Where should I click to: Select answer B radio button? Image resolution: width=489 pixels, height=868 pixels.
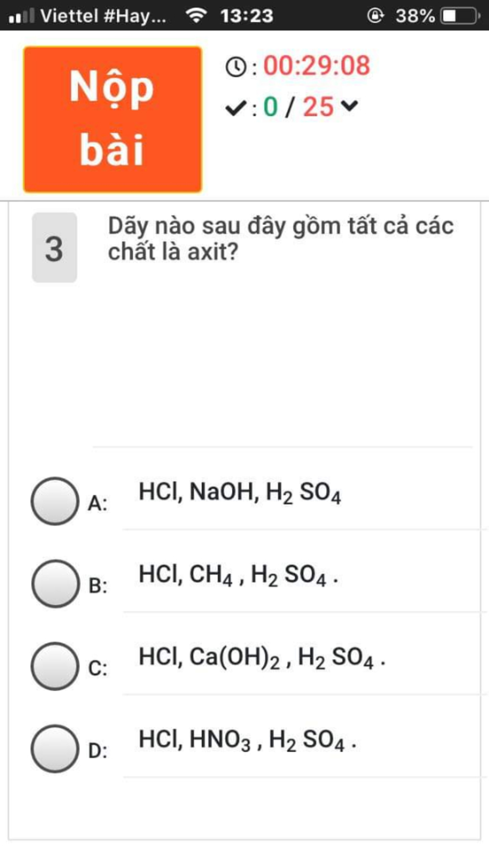coord(55,584)
